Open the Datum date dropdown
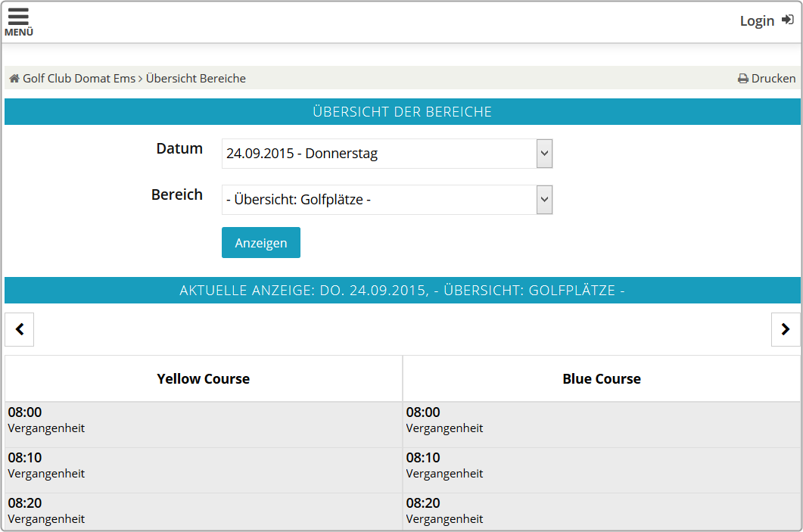Image resolution: width=803 pixels, height=532 pixels. (x=387, y=154)
